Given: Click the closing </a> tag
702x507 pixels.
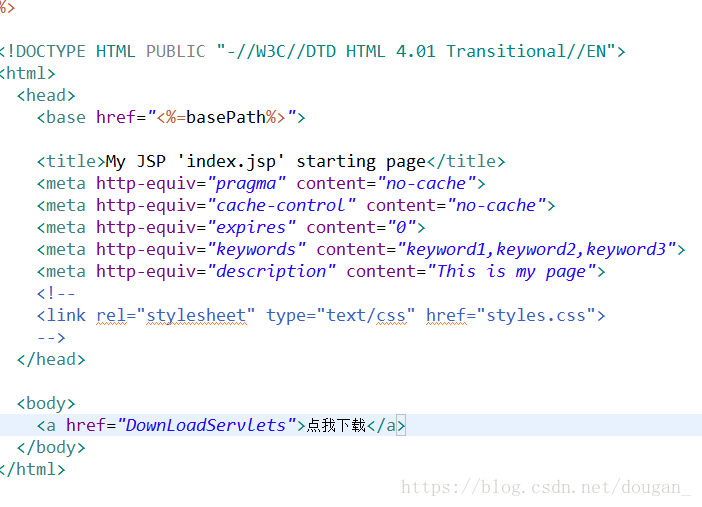Looking at the screenshot, I should [386, 425].
